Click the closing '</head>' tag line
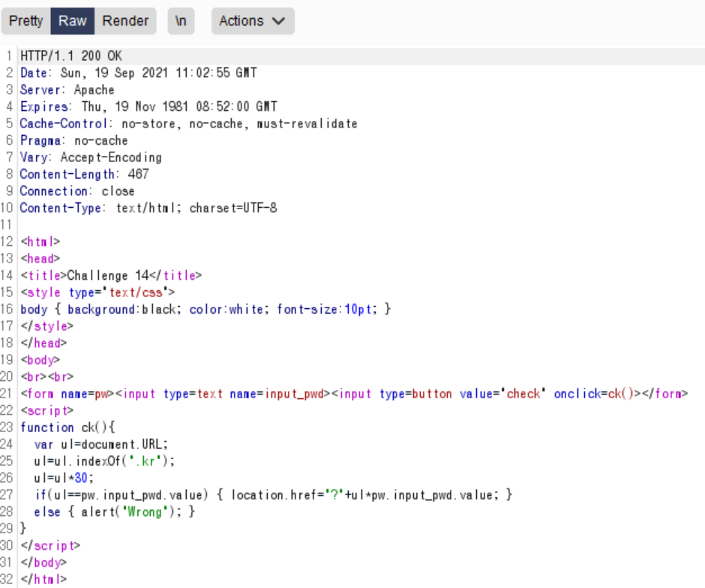The width and height of the screenshot is (705, 588). pyautogui.click(x=43, y=343)
